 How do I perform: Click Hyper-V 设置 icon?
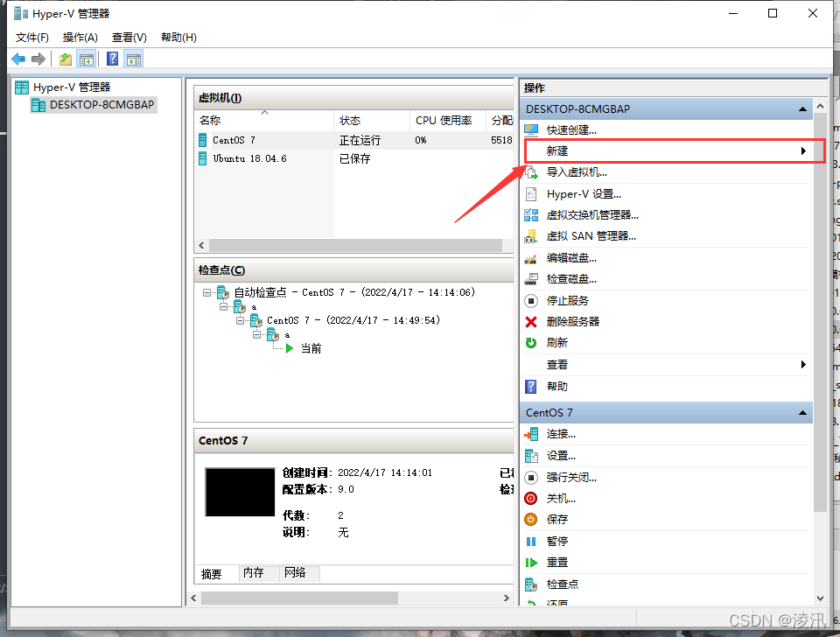531,194
